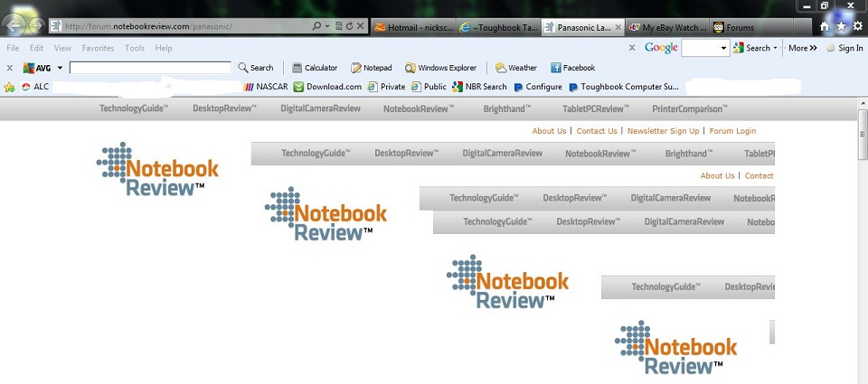The width and height of the screenshot is (868, 384).
Task: Switch to the My eBay Watch tab
Action: point(667,27)
